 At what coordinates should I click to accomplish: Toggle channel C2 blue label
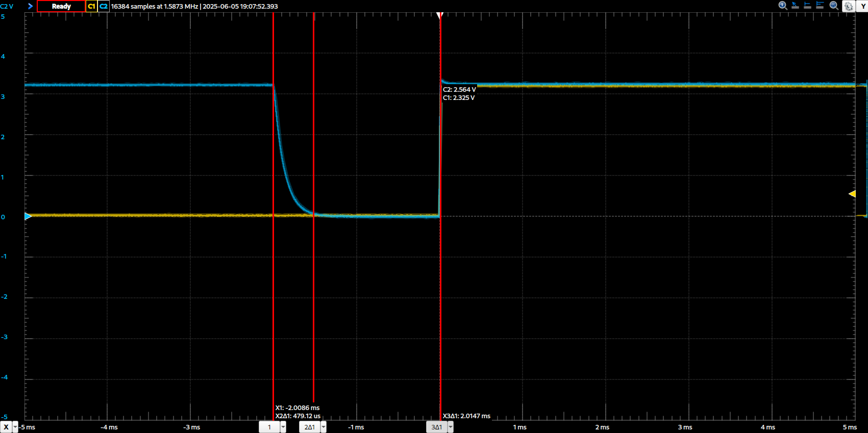(104, 6)
